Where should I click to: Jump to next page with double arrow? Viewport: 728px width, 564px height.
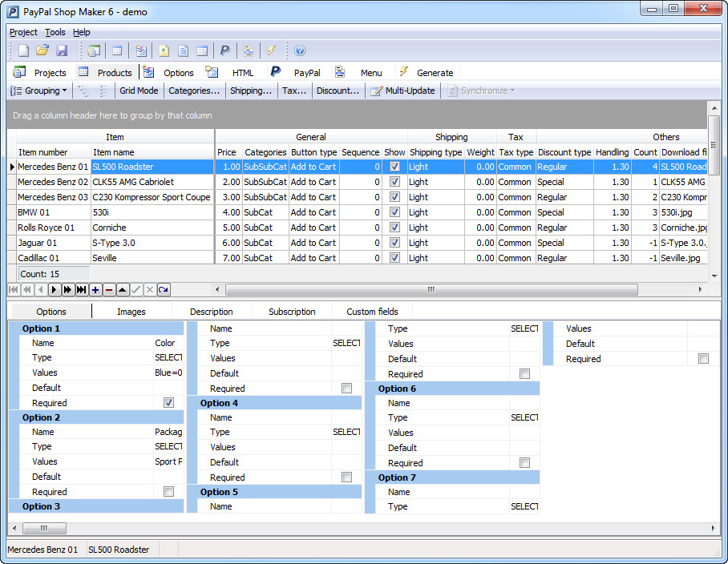68,290
